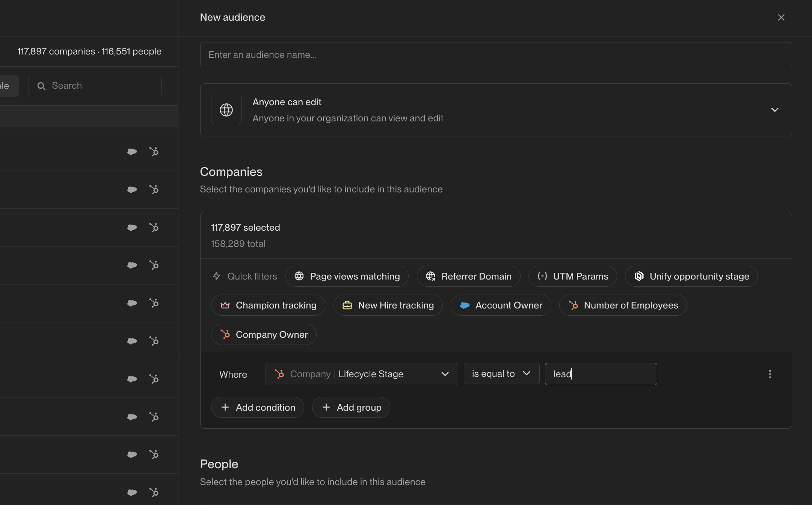Image resolution: width=812 pixels, height=505 pixels.
Task: Click the lightning icon next to Quick filters
Action: [x=217, y=276]
